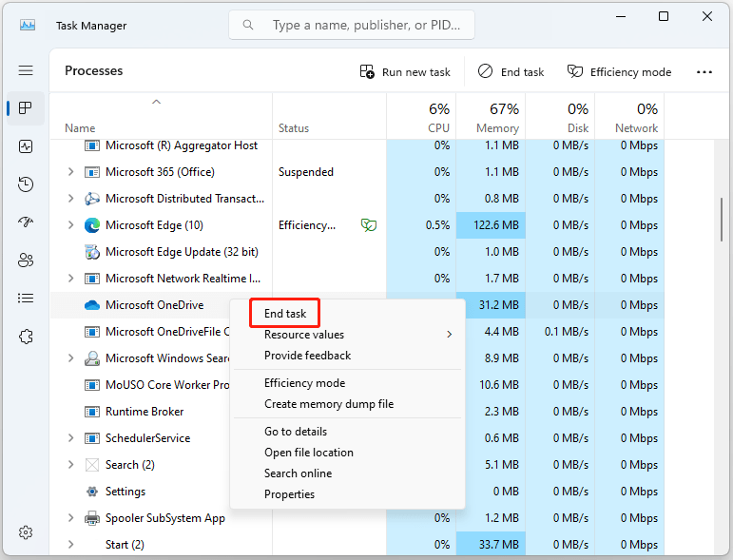
Task: Click the process list vertical scrollbar
Action: 722,220
